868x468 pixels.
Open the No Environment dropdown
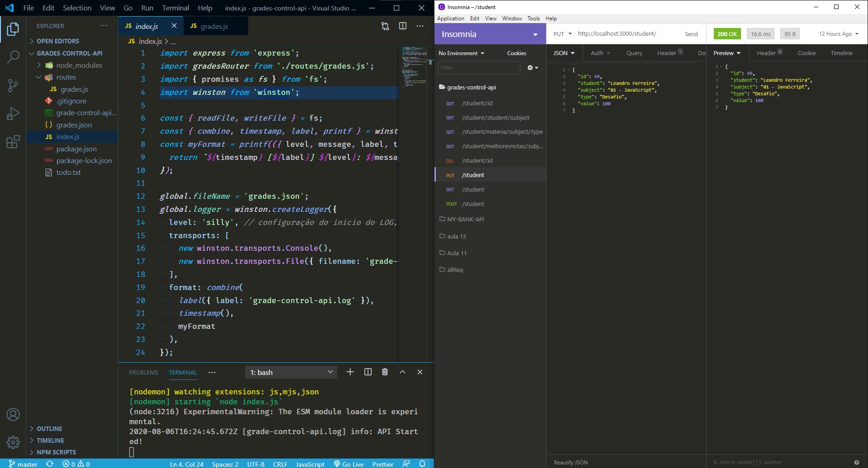461,53
